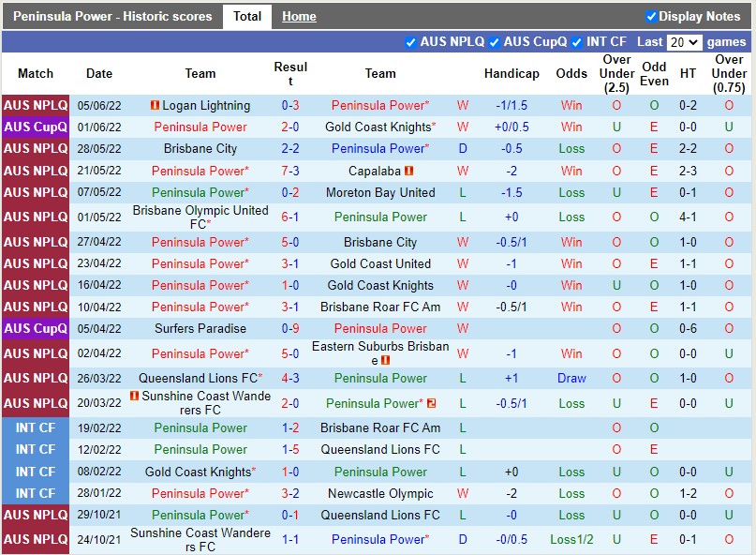Click note icon after Eastern Suburbs Brisbane

click(x=385, y=359)
